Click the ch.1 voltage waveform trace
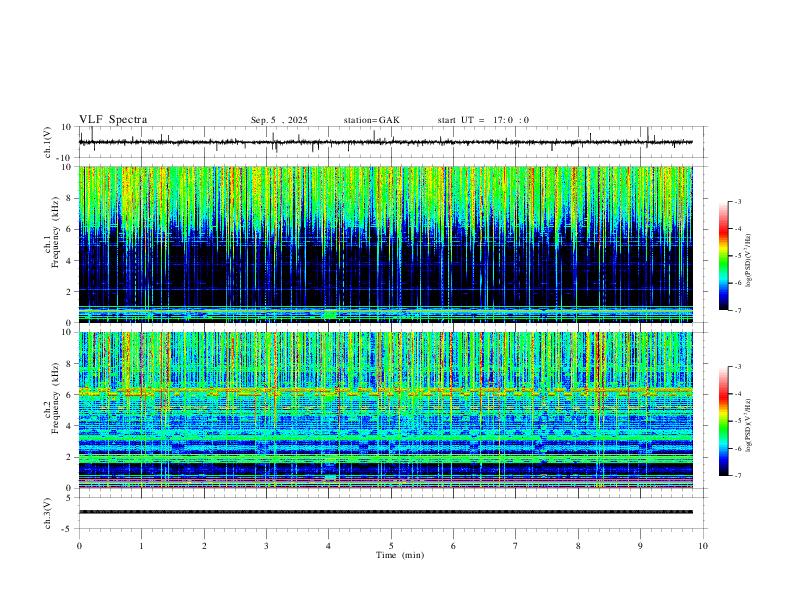 pos(385,142)
